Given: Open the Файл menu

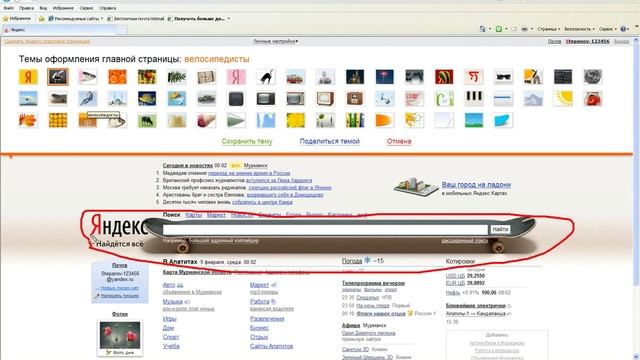Looking at the screenshot, I should tap(8, 8).
